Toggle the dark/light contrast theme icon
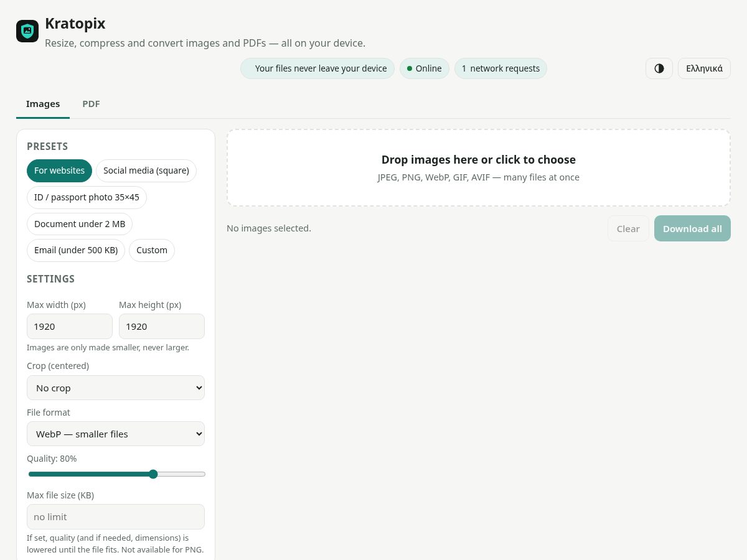747x560 pixels. [659, 68]
